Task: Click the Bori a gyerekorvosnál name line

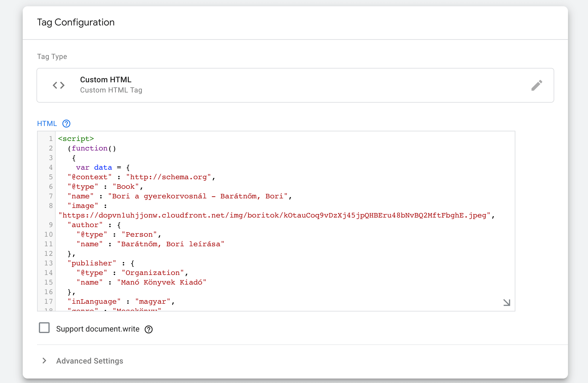Action: pos(180,196)
